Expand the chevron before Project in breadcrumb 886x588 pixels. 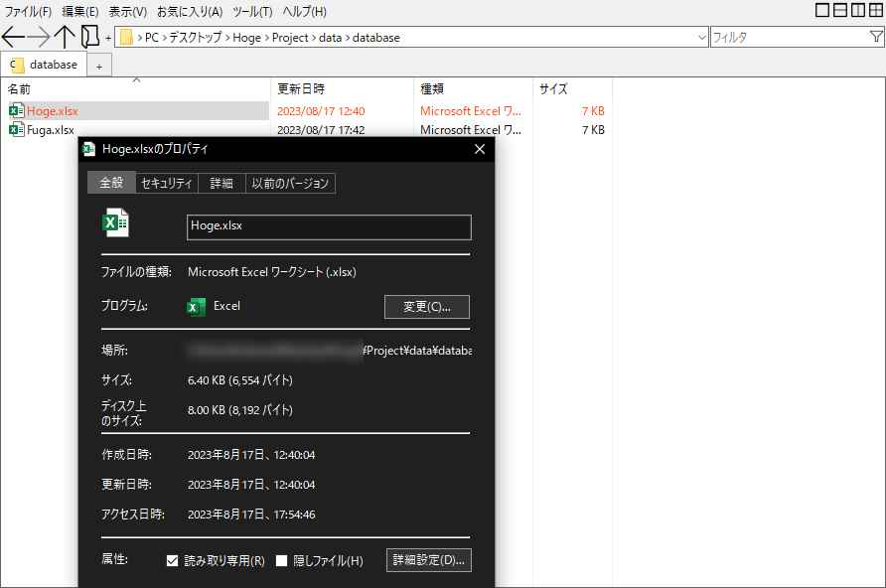click(x=267, y=38)
